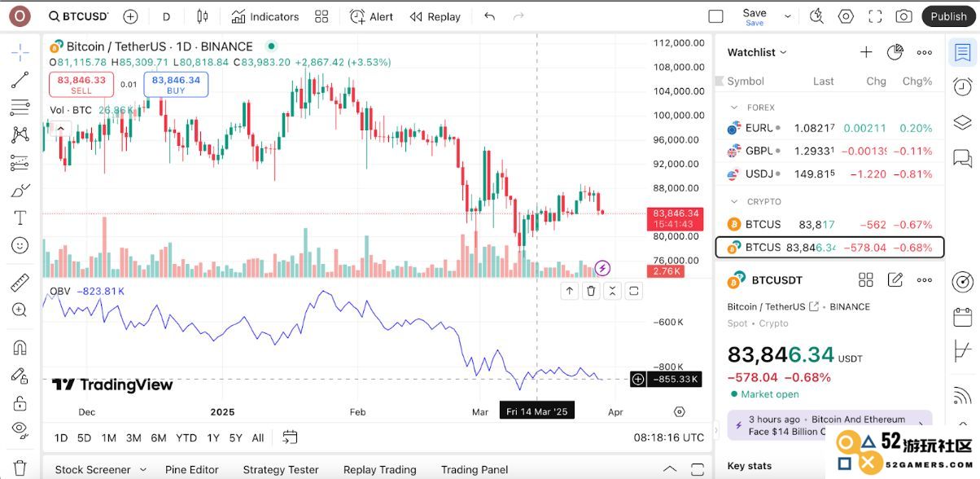The width and height of the screenshot is (980, 479).
Task: Open the chart layout setup rectangle icon
Action: pos(715,16)
